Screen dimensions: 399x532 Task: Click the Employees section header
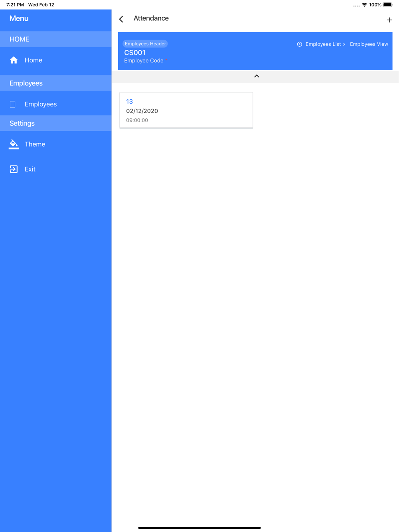[56, 83]
